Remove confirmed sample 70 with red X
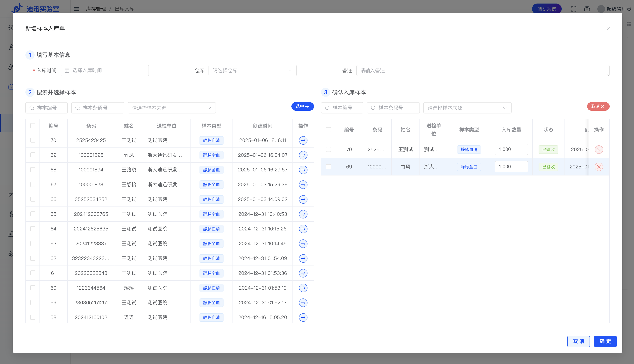Viewport: 634px width, 364px height. [x=599, y=150]
